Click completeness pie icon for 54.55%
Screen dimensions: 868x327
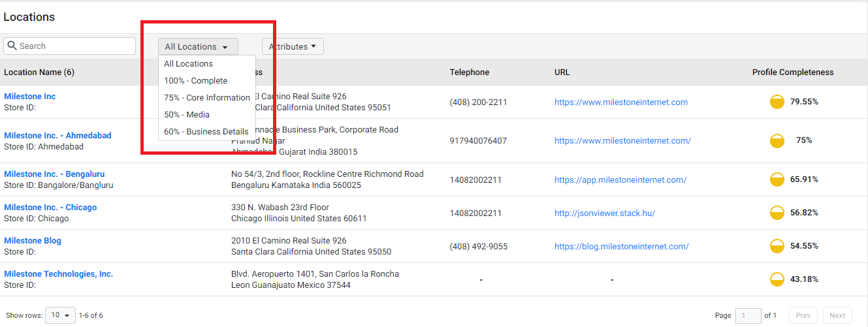pyautogui.click(x=777, y=246)
